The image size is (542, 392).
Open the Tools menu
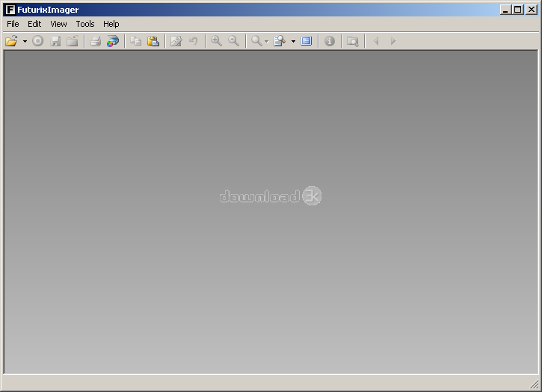85,24
